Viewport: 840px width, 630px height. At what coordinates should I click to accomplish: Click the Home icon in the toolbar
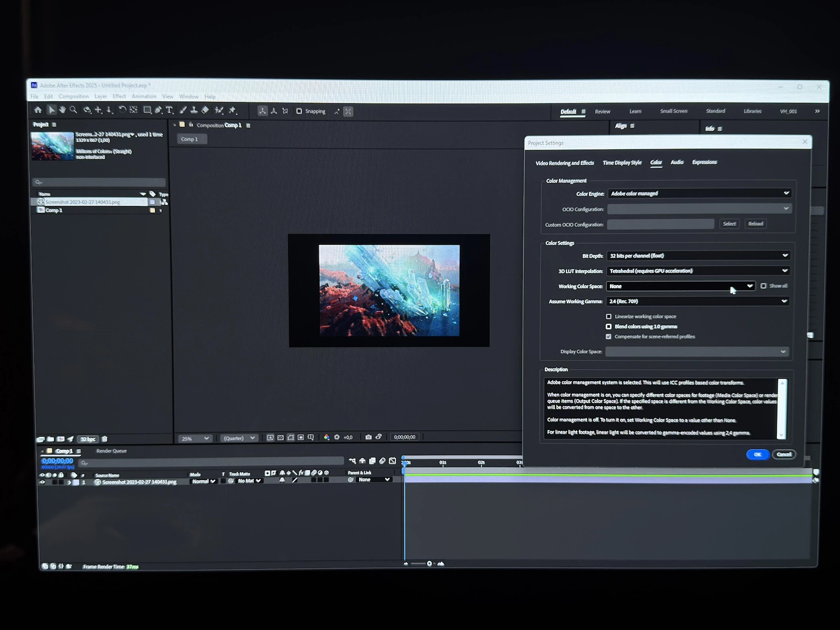click(38, 110)
